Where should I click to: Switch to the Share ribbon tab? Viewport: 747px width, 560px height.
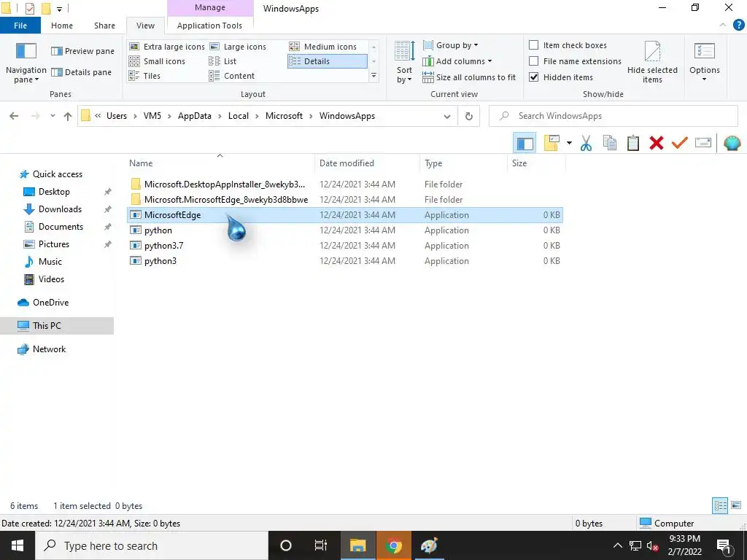pyautogui.click(x=104, y=26)
